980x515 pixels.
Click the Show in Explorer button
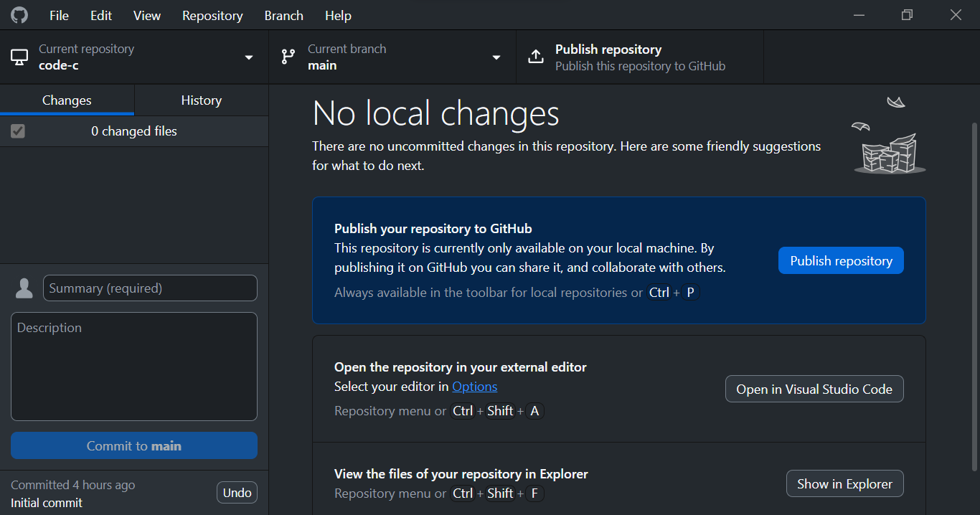click(x=844, y=484)
